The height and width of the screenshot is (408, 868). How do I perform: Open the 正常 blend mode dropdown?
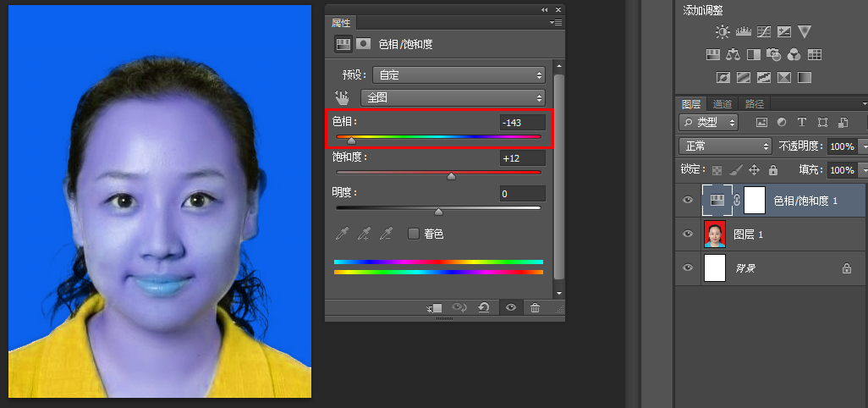pyautogui.click(x=723, y=146)
